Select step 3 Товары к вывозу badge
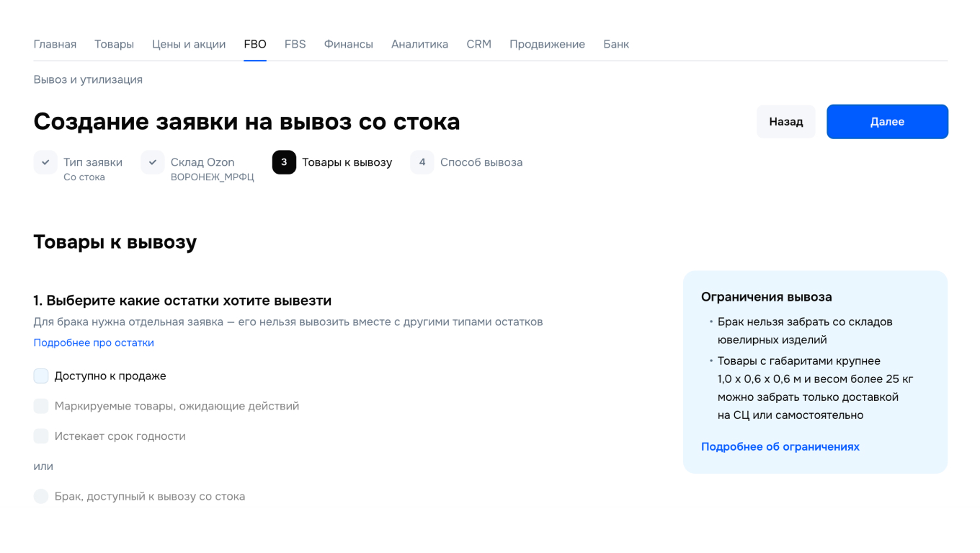Image resolution: width=980 pixels, height=553 pixels. pyautogui.click(x=284, y=162)
